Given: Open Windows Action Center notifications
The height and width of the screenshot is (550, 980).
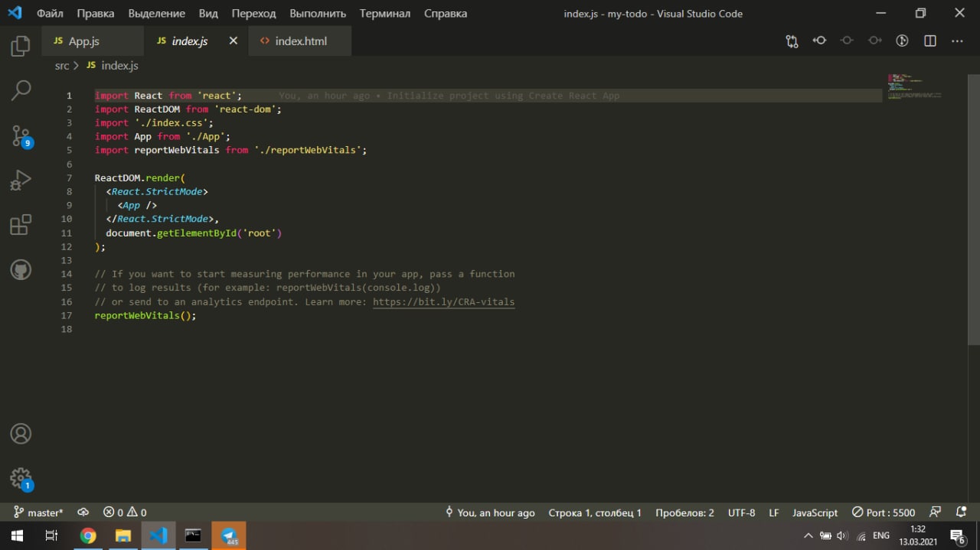Looking at the screenshot, I should [x=958, y=535].
